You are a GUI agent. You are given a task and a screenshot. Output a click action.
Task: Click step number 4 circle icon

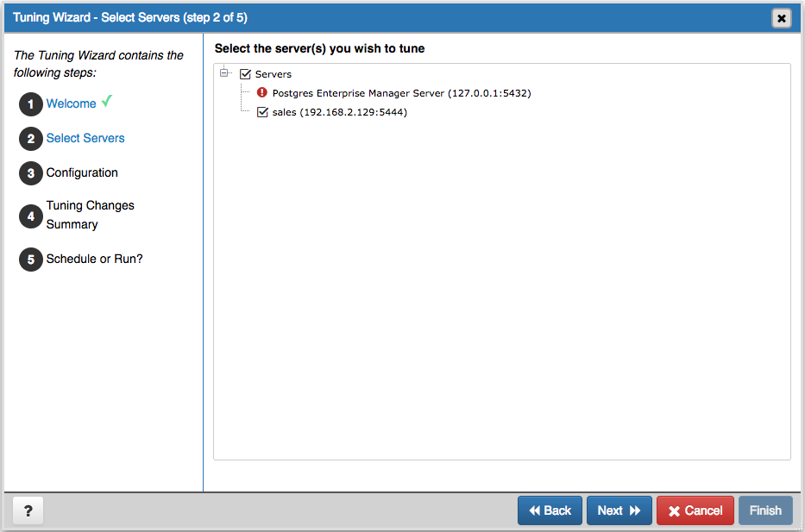point(31,216)
